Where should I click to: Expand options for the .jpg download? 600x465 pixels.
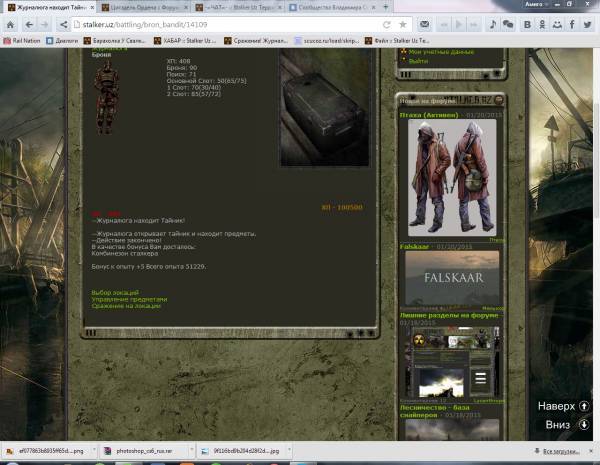tap(289, 450)
